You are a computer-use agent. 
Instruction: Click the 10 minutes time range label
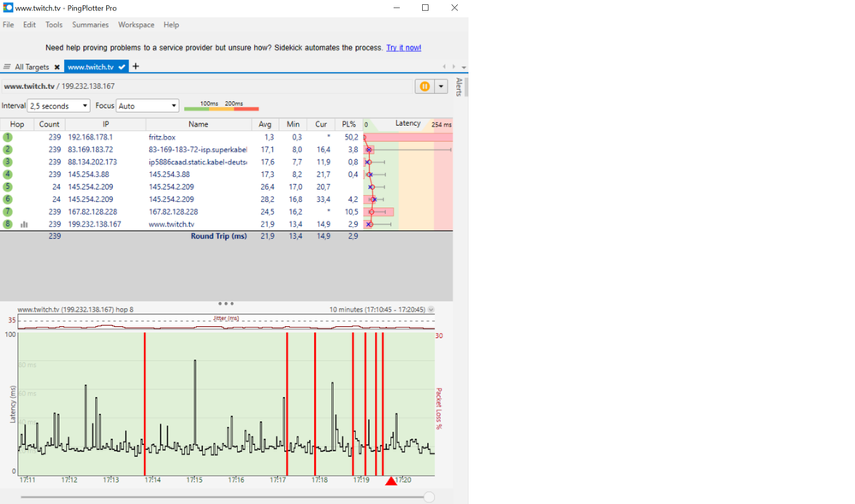[377, 309]
